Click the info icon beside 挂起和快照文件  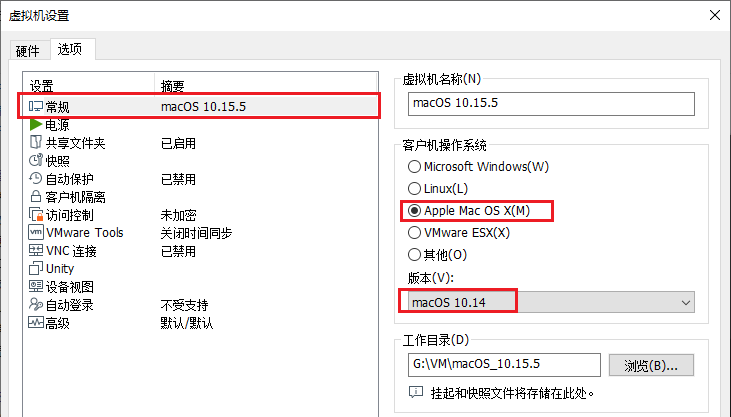click(416, 393)
